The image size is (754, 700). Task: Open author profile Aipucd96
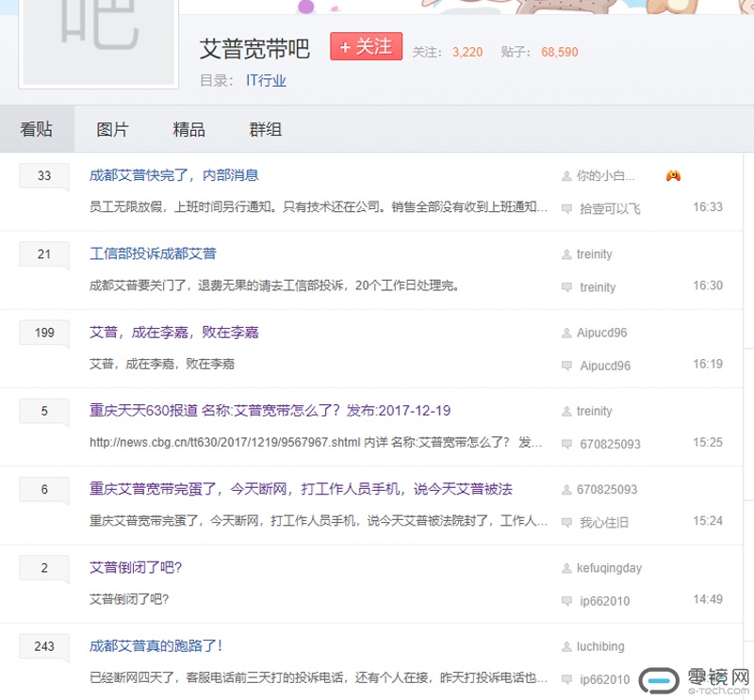coord(602,333)
